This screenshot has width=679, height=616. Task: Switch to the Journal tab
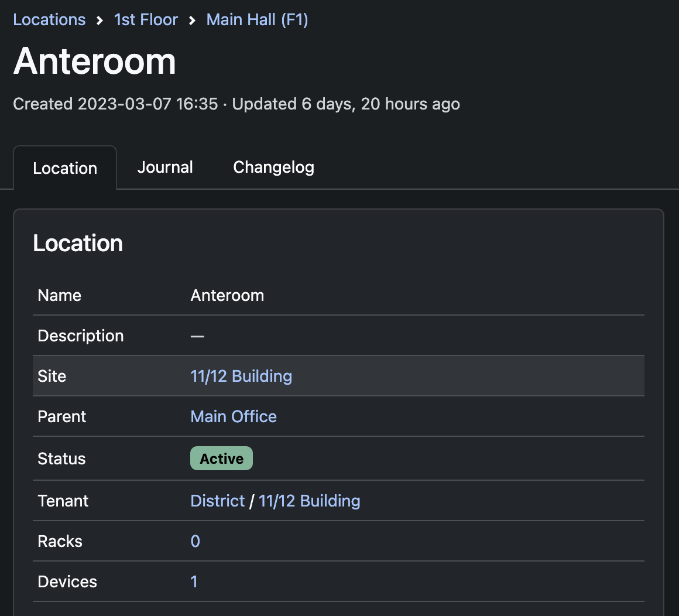(x=164, y=167)
